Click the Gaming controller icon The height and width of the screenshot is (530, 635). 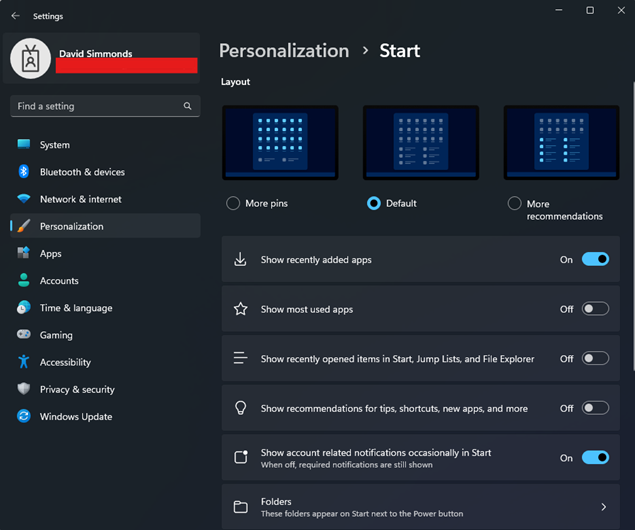(23, 334)
